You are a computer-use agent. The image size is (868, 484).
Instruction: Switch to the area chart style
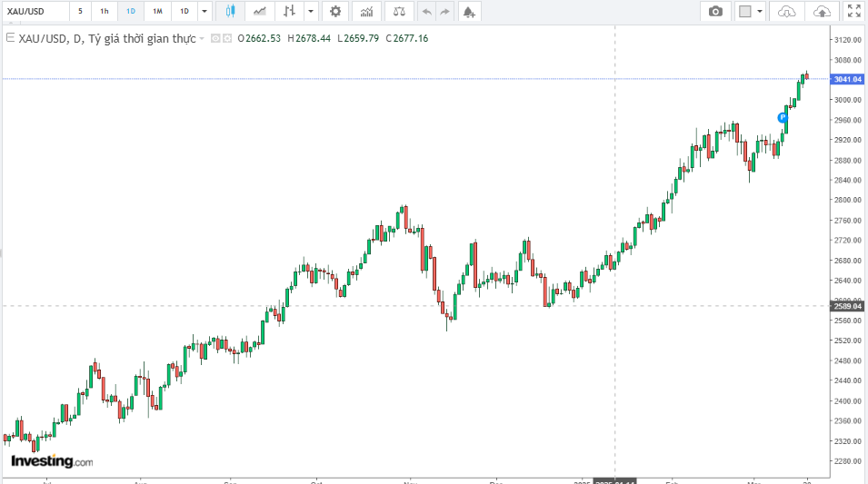(x=260, y=12)
